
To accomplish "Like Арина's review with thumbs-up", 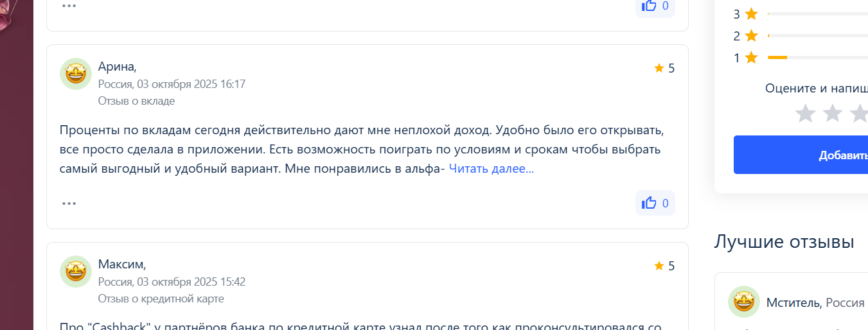I will [x=655, y=203].
